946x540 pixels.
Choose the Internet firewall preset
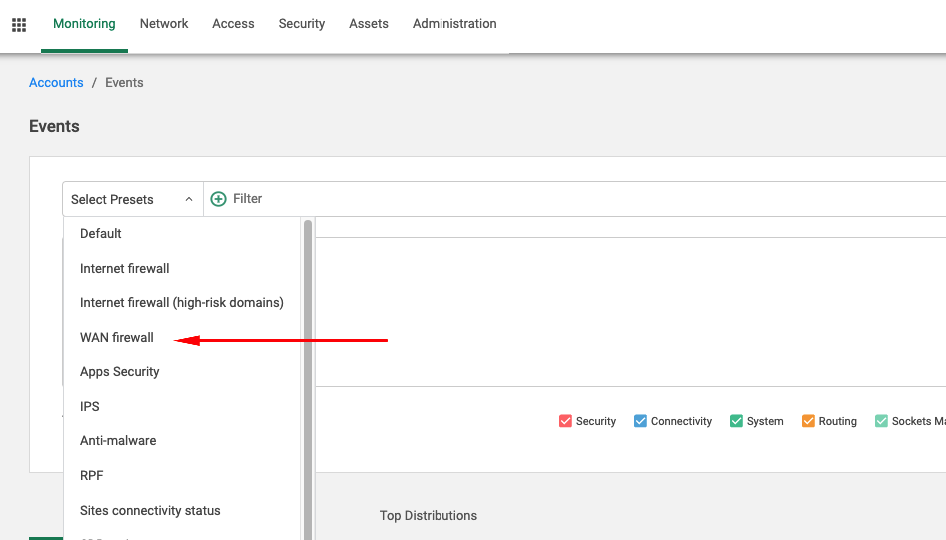[125, 268]
